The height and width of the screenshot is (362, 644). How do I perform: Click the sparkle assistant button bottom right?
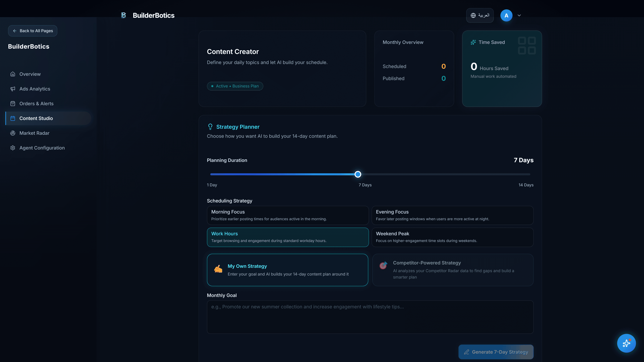[x=626, y=343]
